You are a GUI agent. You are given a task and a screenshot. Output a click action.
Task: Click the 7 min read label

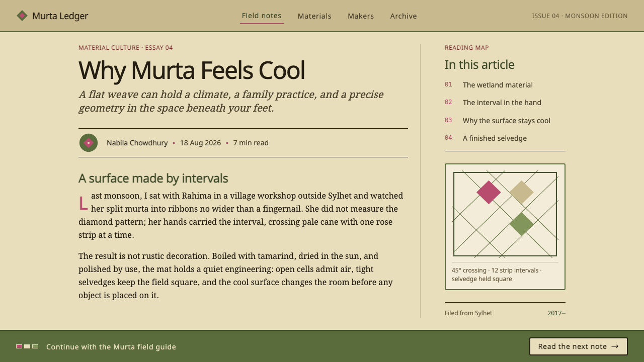click(251, 143)
